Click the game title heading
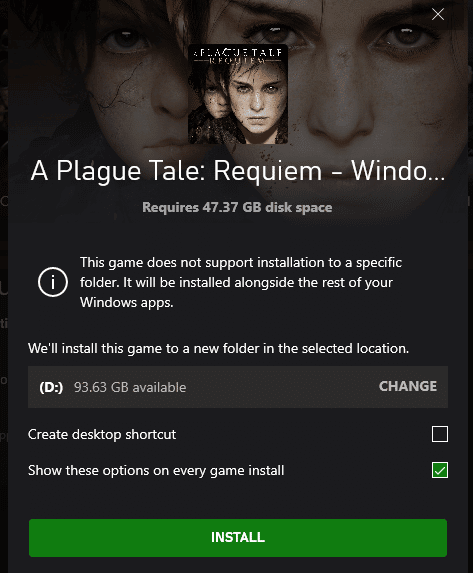473x573 pixels. point(238,171)
